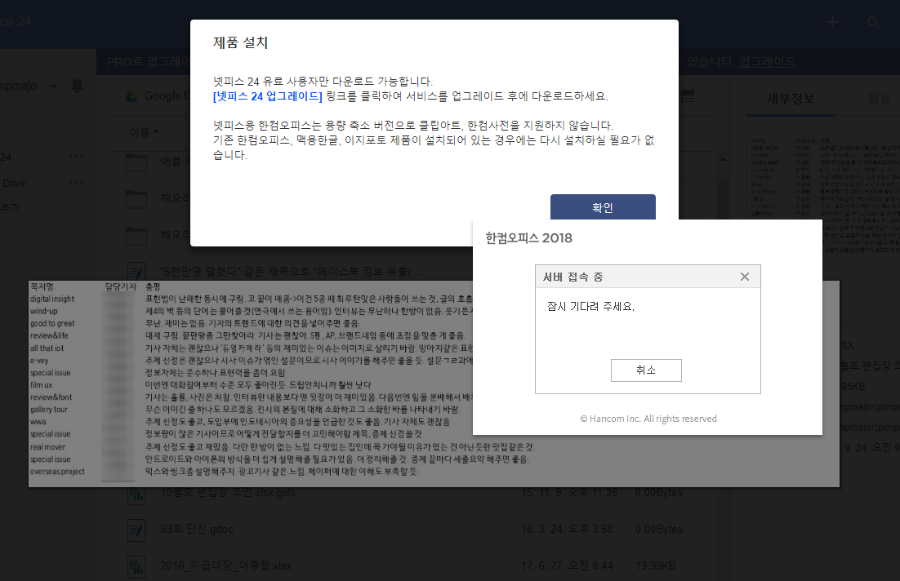The height and width of the screenshot is (581, 900).
Task: Click the date 17. 6. 27. 오전 8:44
Action: [567, 566]
